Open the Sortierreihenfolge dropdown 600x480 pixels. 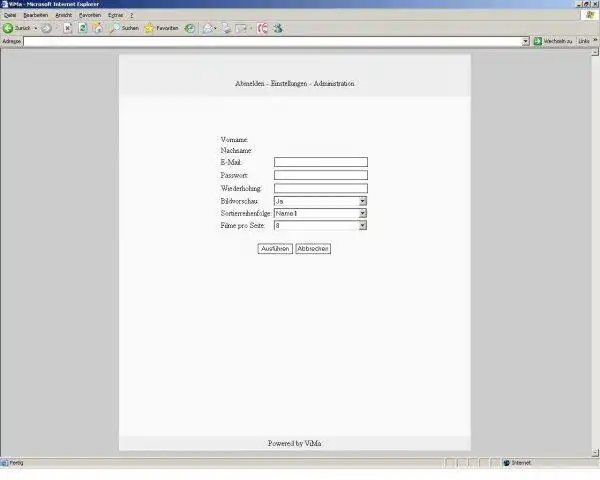click(x=320, y=213)
